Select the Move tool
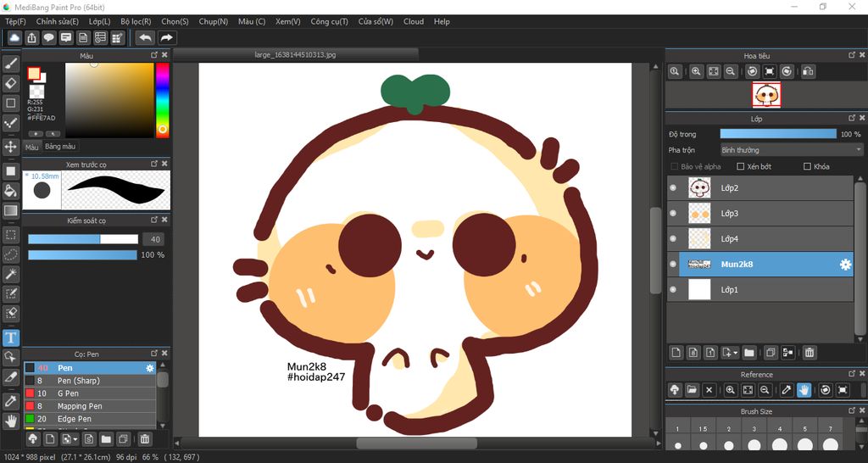 (x=10, y=147)
